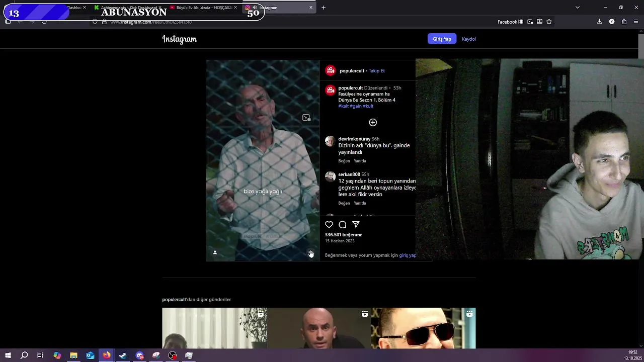Open the browser hamburger menu
The image size is (644, 362).
coord(636,22)
